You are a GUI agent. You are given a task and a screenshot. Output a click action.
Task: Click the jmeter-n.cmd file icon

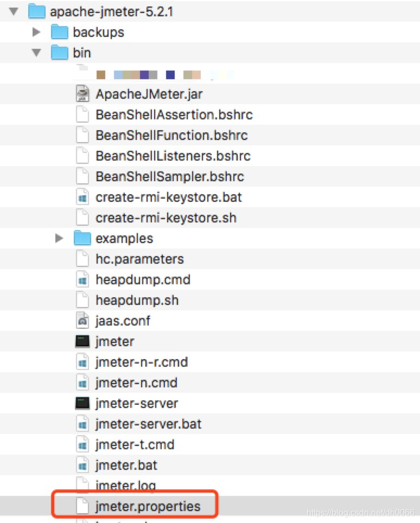click(x=82, y=383)
